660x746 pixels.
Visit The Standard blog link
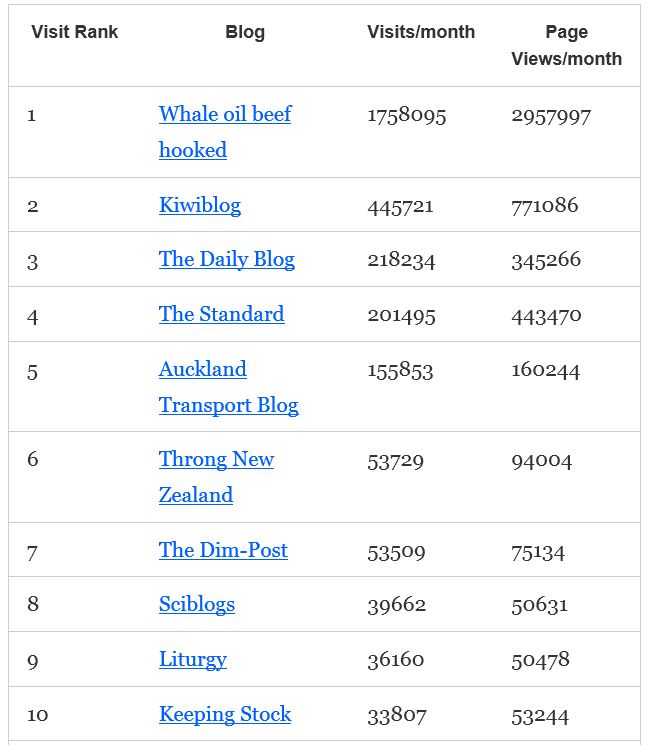coord(221,315)
